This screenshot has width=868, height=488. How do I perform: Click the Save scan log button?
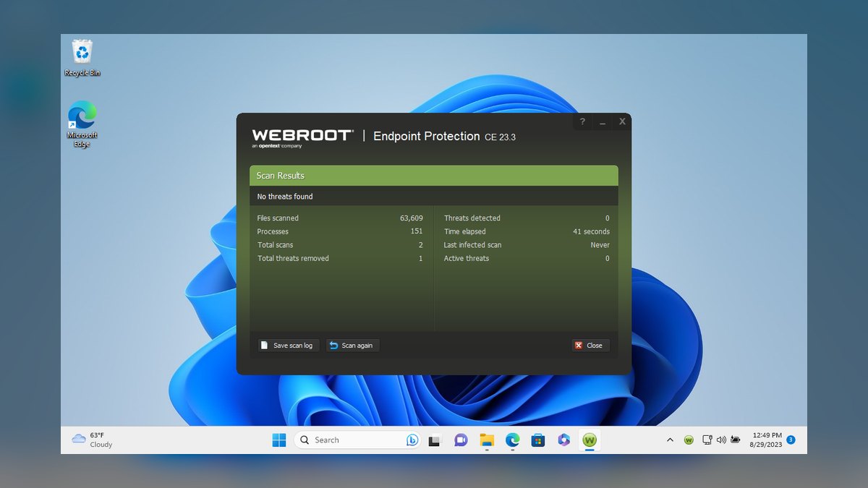click(288, 346)
